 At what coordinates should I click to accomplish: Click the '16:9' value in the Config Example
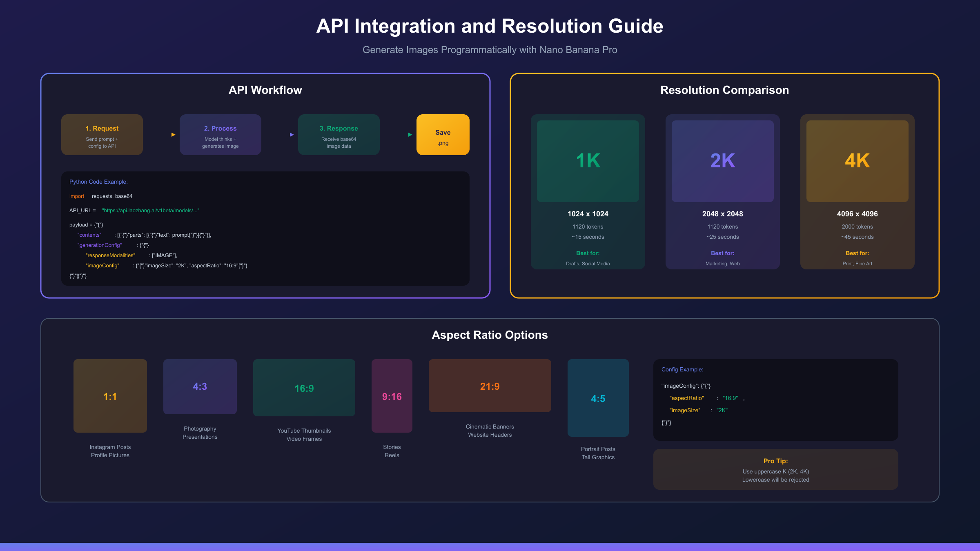pyautogui.click(x=731, y=398)
